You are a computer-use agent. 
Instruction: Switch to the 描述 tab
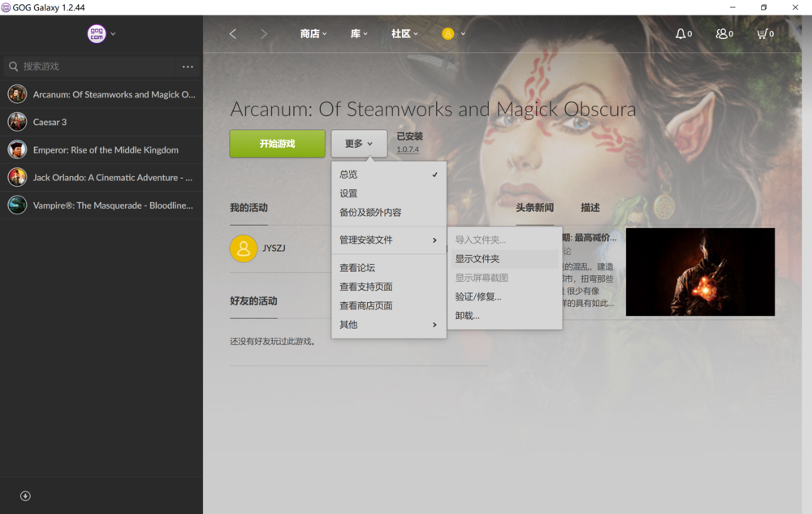tap(590, 208)
